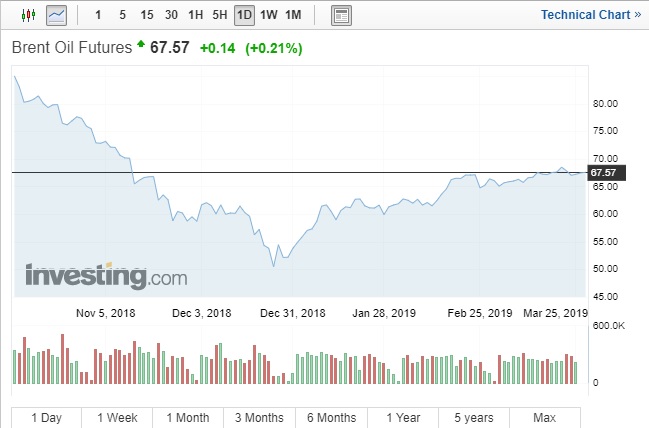Click the green up arrow beside Brent Oil Futures
The width and height of the screenshot is (649, 428).
click(141, 45)
